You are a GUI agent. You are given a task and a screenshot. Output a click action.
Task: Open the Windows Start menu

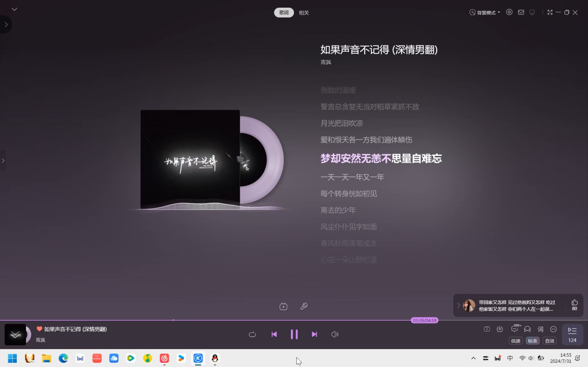pyautogui.click(x=13, y=358)
